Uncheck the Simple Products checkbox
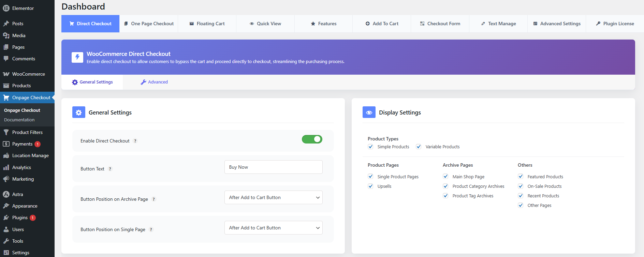644x257 pixels. click(370, 147)
